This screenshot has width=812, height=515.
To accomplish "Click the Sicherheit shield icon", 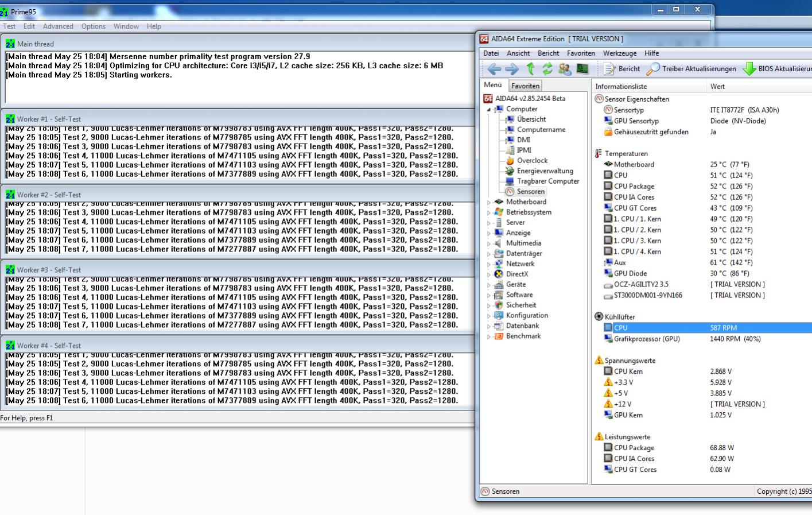I will point(499,305).
